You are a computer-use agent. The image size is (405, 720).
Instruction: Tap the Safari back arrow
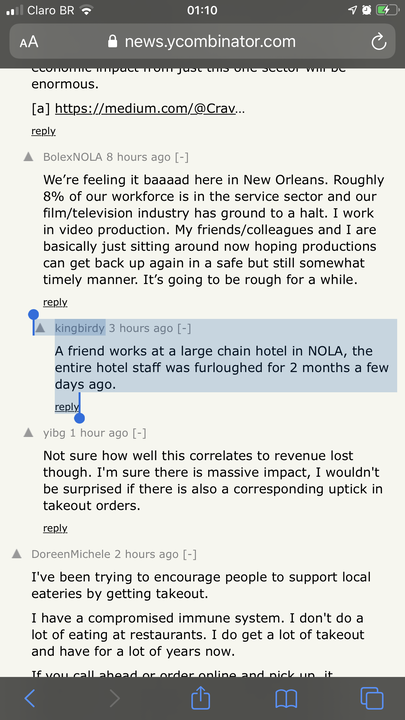(29, 698)
